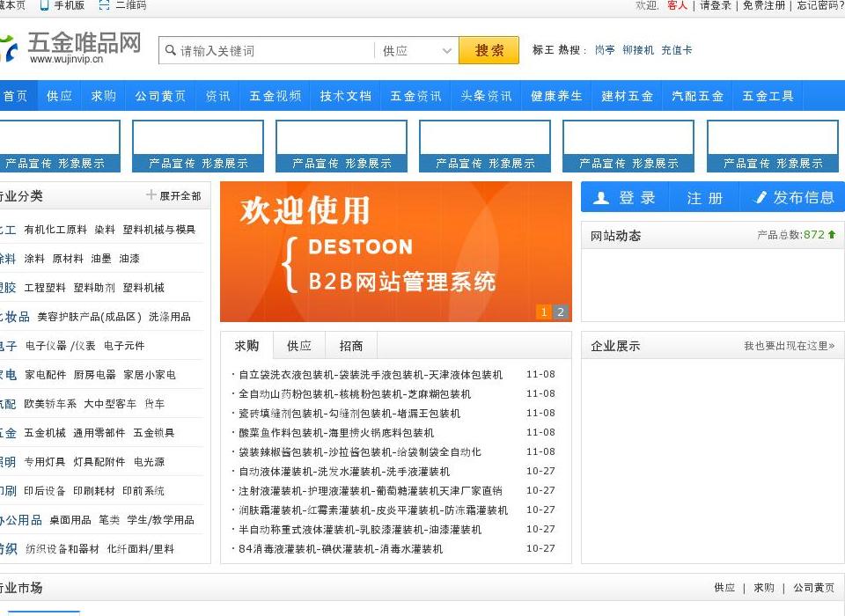Click the 注册 button in blue panel

click(x=704, y=198)
